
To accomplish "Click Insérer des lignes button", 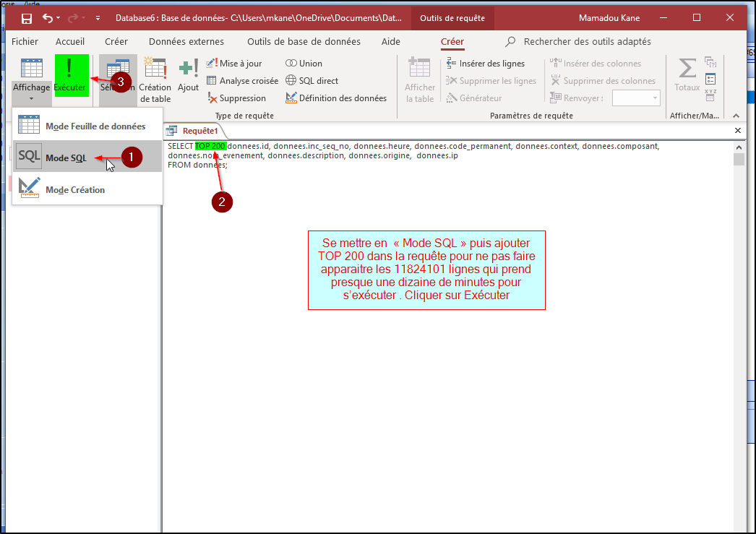I will tap(486, 64).
